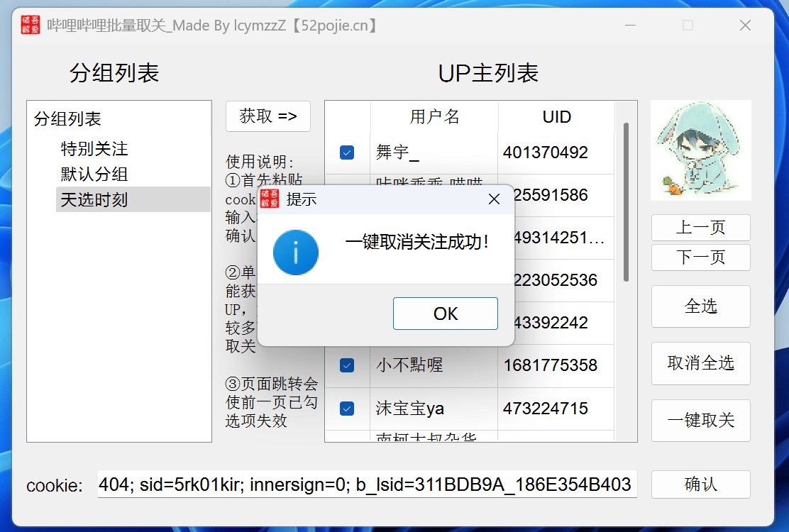Go to next page with 下一页
The width and height of the screenshot is (789, 532).
point(700,257)
